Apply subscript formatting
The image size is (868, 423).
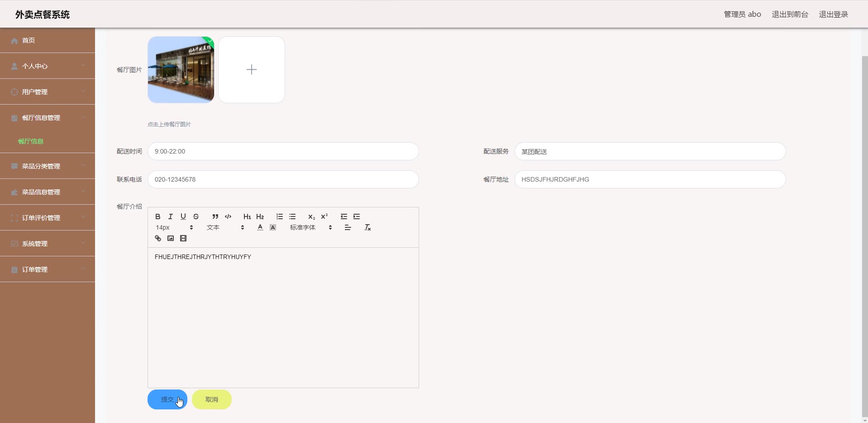[311, 216]
